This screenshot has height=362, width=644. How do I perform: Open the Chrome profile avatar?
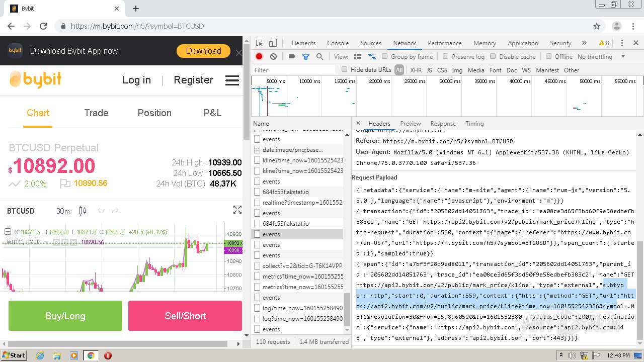click(x=617, y=26)
